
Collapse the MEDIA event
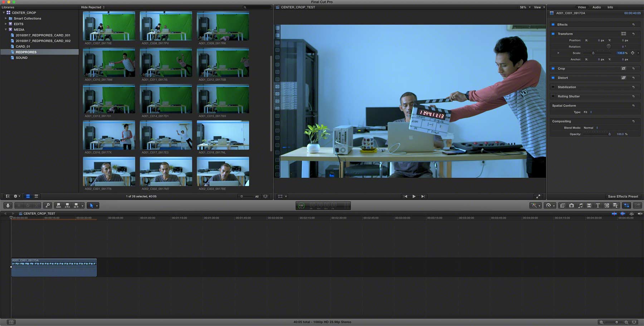(x=6, y=30)
